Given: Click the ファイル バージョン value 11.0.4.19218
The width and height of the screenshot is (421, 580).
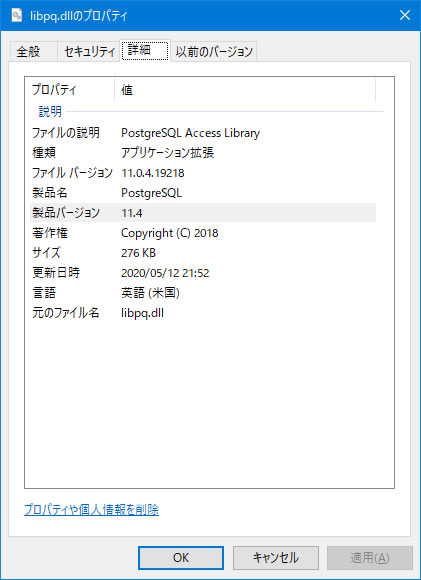Looking at the screenshot, I should coord(153,173).
